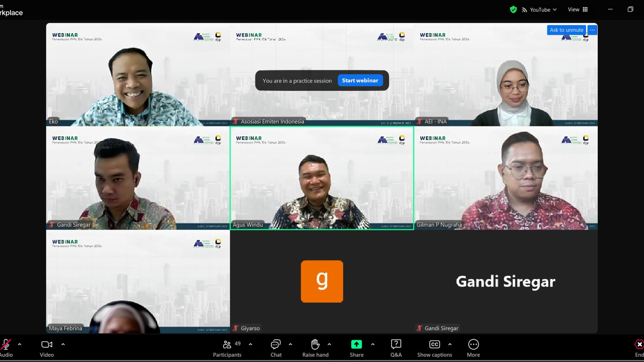The width and height of the screenshot is (644, 362).
Task: Minimize the Zoom window
Action: 610,9
